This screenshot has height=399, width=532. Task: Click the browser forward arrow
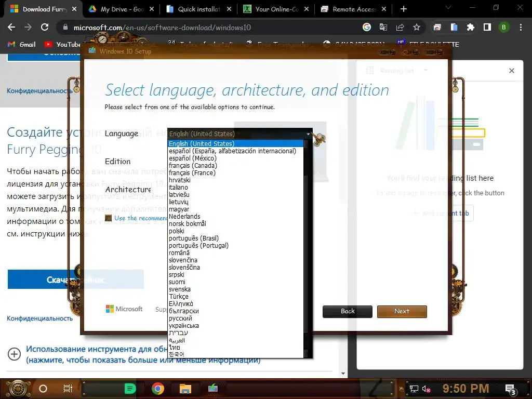[x=28, y=27]
